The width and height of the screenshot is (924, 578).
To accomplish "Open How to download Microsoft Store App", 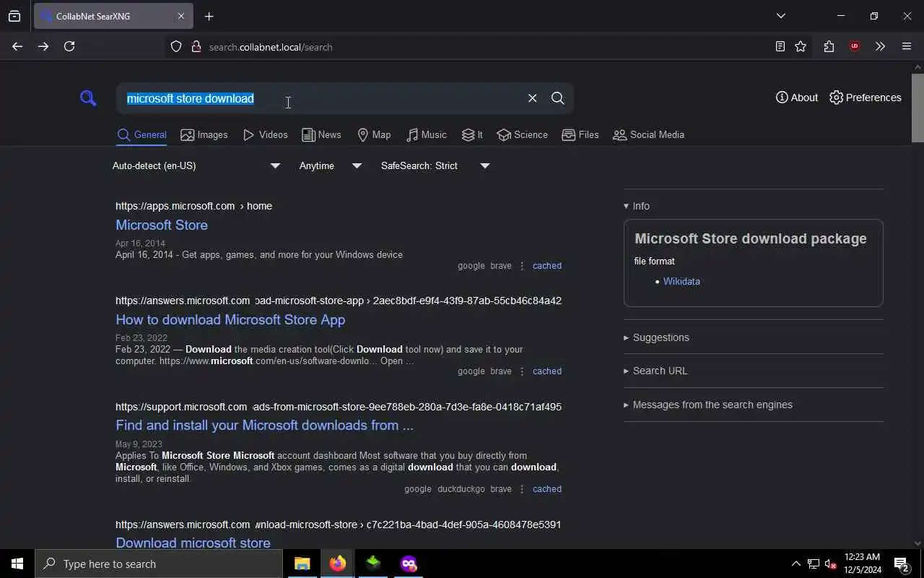I will click(230, 320).
